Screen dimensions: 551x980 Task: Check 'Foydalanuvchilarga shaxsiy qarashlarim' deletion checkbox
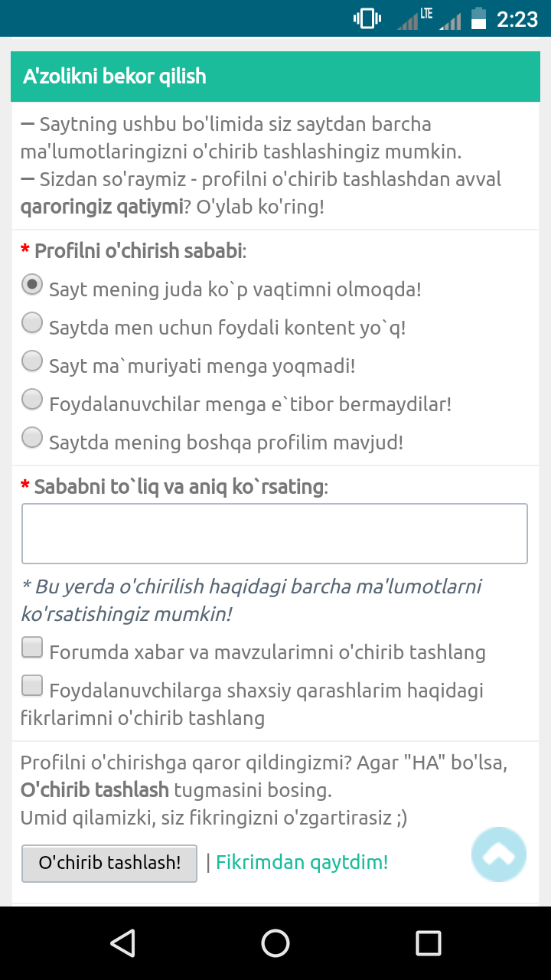(x=32, y=686)
